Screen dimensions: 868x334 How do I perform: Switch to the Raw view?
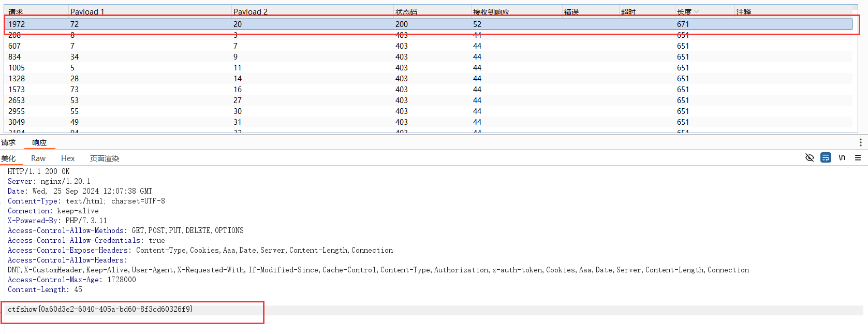[x=38, y=158]
